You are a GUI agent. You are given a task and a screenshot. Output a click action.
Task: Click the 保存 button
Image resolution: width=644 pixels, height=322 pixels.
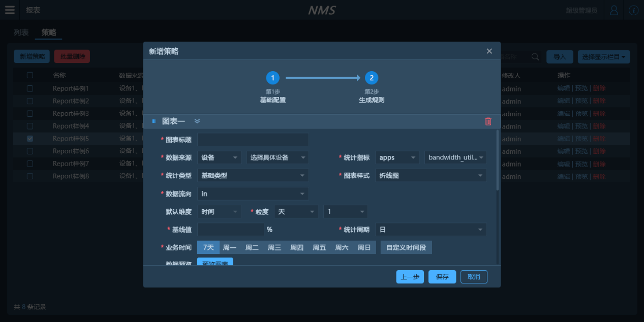[442, 277]
